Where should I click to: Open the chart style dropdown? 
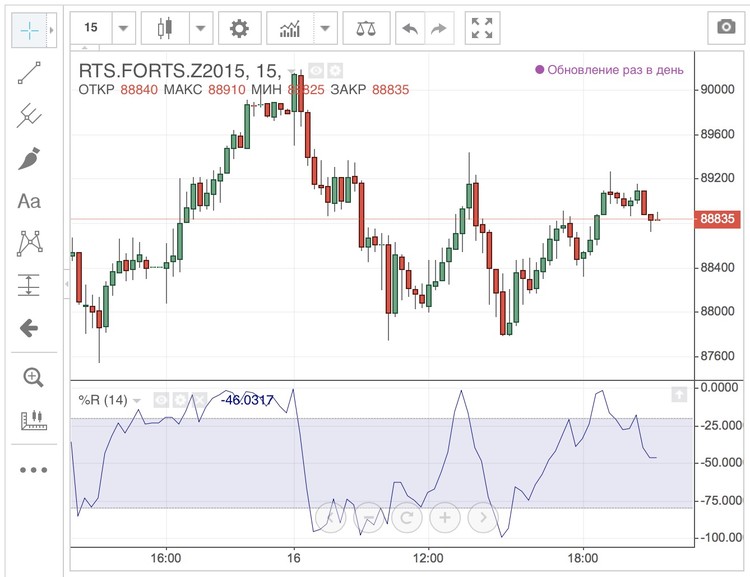pyautogui.click(x=201, y=28)
